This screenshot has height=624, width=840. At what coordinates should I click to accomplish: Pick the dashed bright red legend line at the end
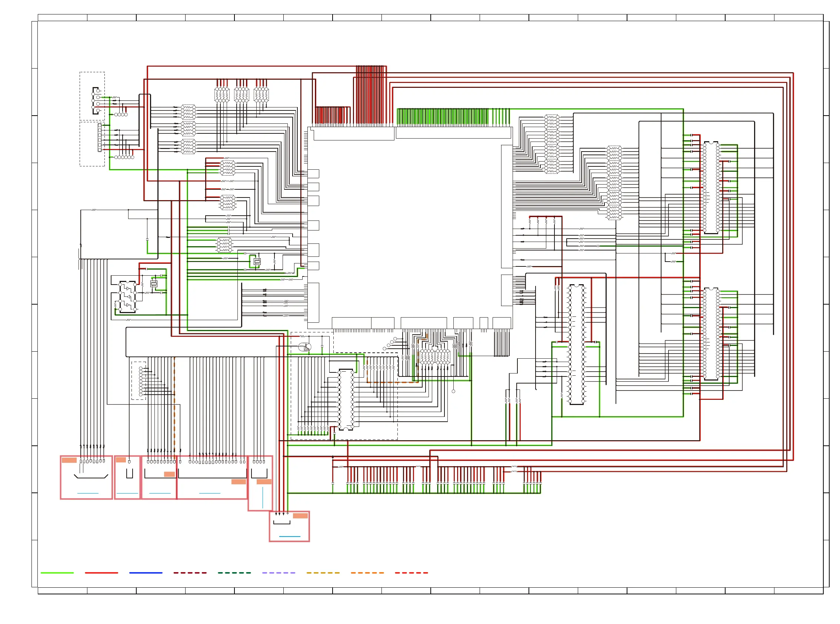[411, 572]
